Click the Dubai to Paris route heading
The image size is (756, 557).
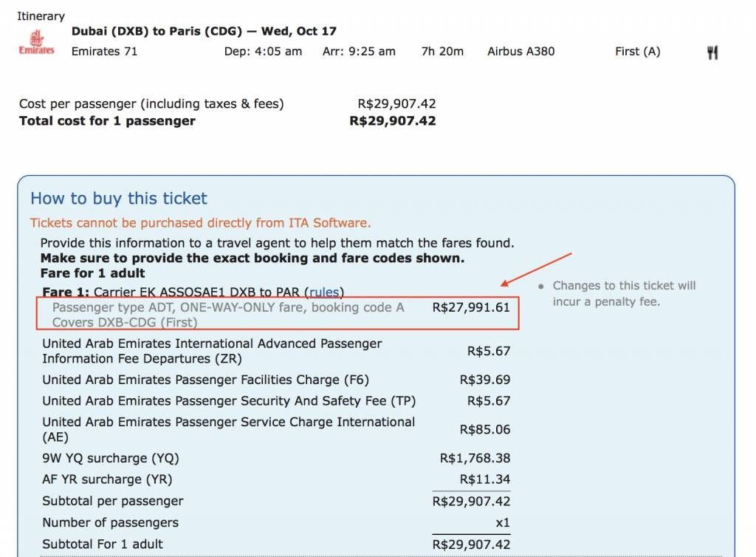(x=204, y=31)
